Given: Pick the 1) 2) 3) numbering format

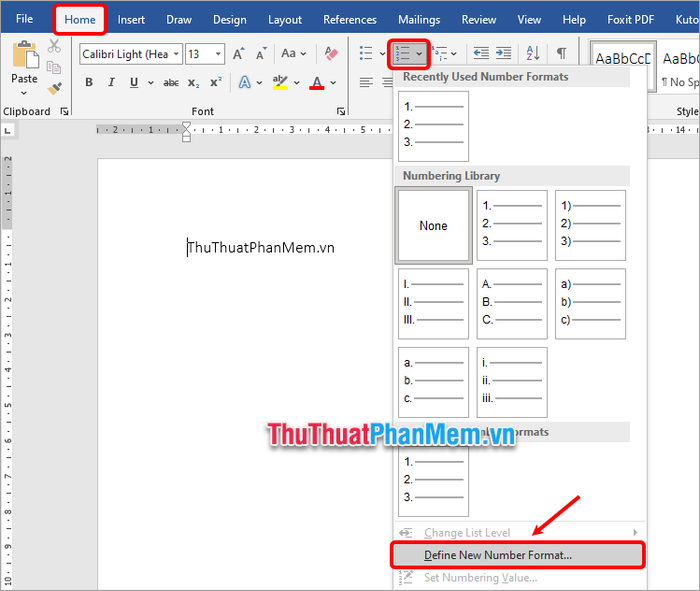Looking at the screenshot, I should tap(590, 225).
